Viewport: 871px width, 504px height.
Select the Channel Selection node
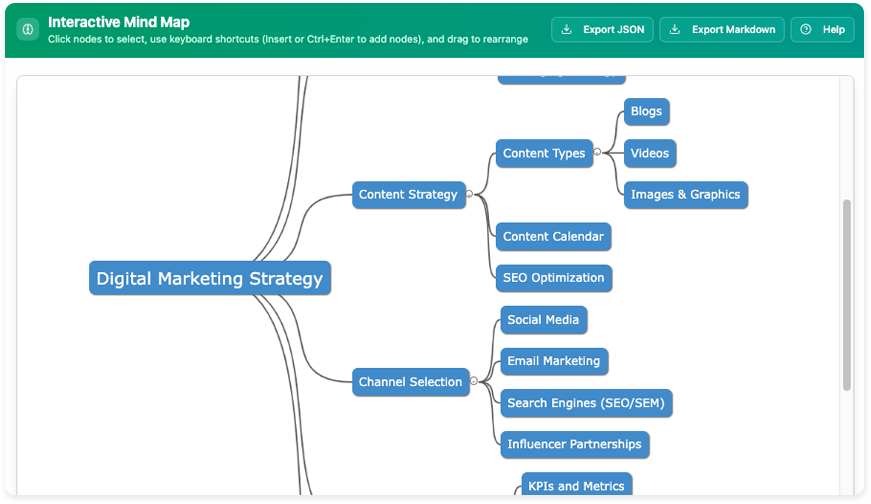click(x=411, y=382)
